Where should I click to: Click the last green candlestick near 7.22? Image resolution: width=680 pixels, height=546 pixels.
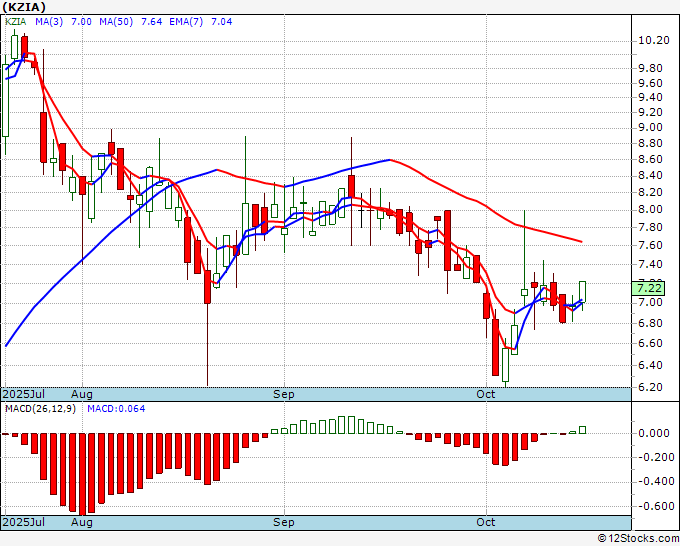coord(582,292)
